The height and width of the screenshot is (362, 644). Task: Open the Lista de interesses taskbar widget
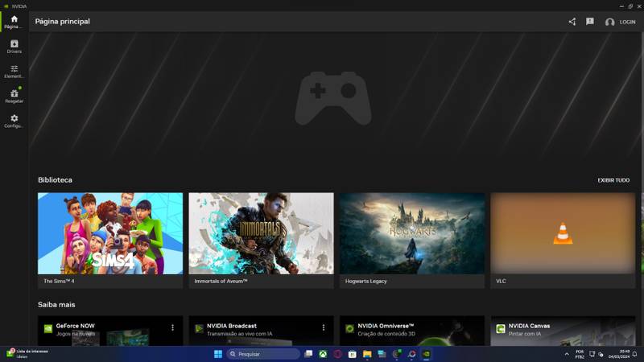pyautogui.click(x=27, y=354)
